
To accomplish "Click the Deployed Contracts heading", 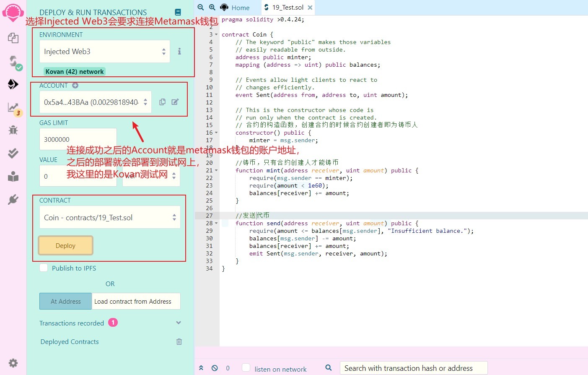I will coord(70,341).
